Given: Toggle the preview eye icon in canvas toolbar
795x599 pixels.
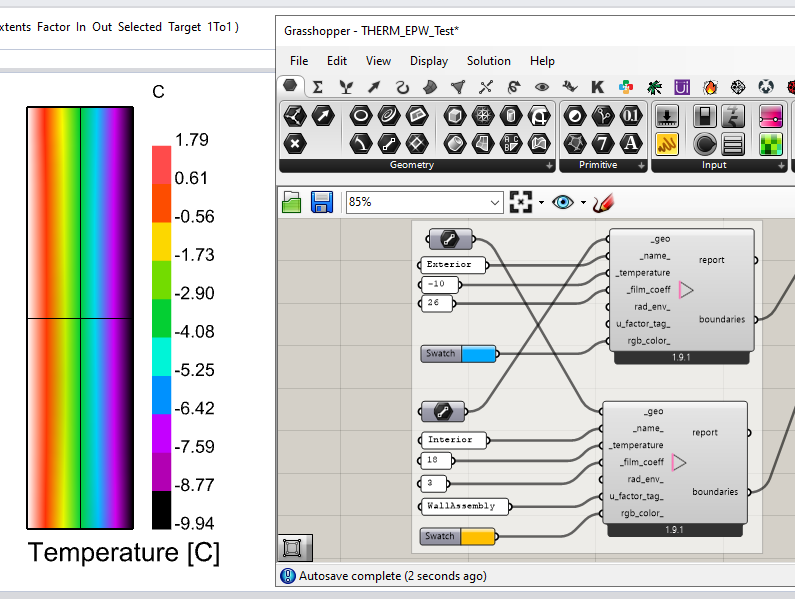Looking at the screenshot, I should click(563, 202).
